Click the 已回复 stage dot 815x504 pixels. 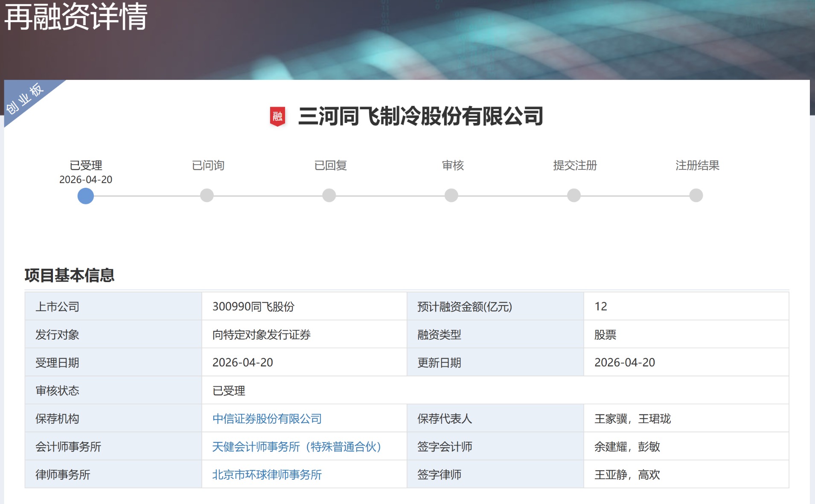pos(329,195)
